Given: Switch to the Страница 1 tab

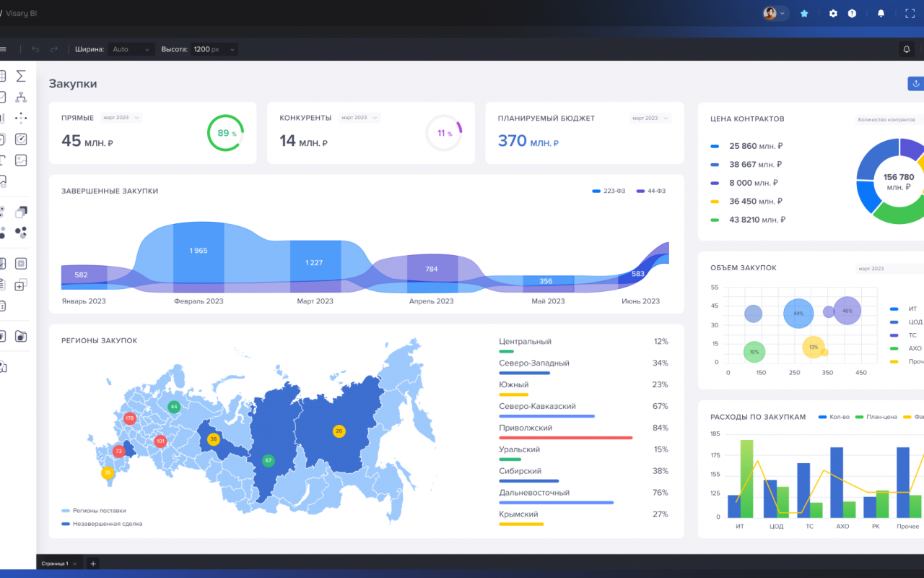Looking at the screenshot, I should [x=55, y=563].
